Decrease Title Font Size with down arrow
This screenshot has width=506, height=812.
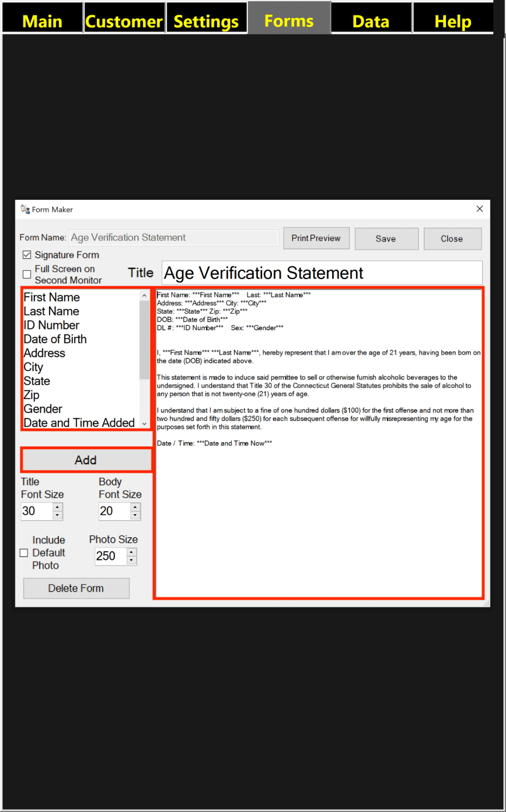click(58, 516)
